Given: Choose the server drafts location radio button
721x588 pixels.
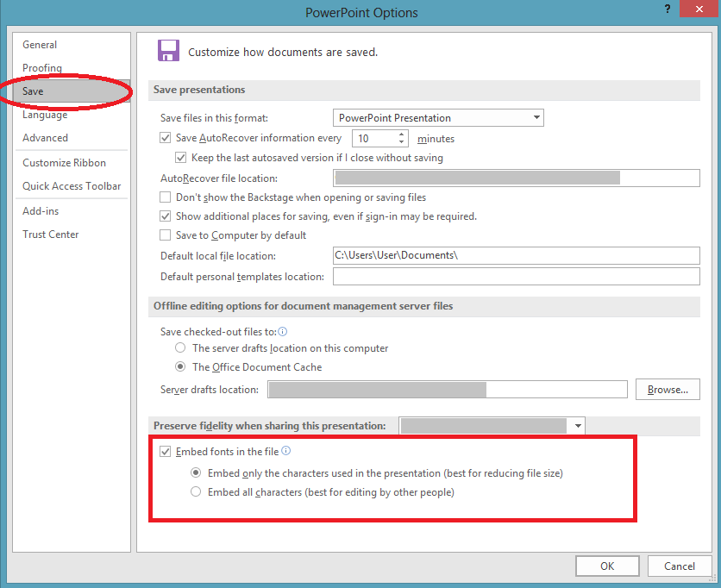Looking at the screenshot, I should click(x=180, y=348).
